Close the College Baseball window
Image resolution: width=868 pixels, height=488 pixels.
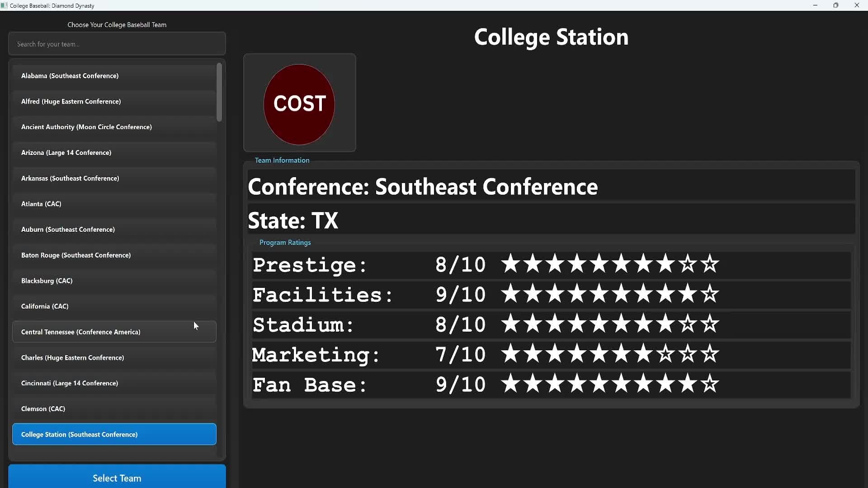click(857, 5)
